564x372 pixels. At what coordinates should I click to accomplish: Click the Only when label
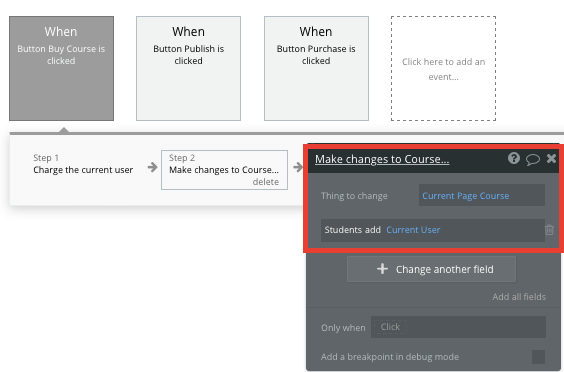pos(343,328)
